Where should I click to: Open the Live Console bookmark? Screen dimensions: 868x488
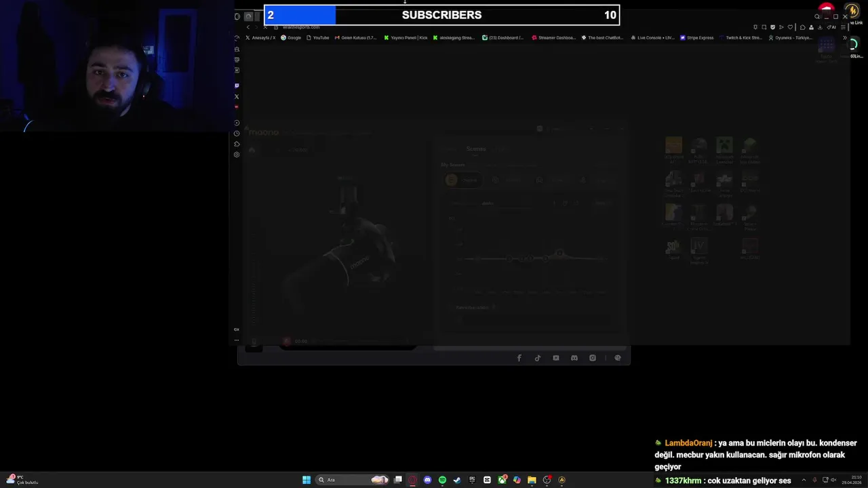click(x=652, y=38)
